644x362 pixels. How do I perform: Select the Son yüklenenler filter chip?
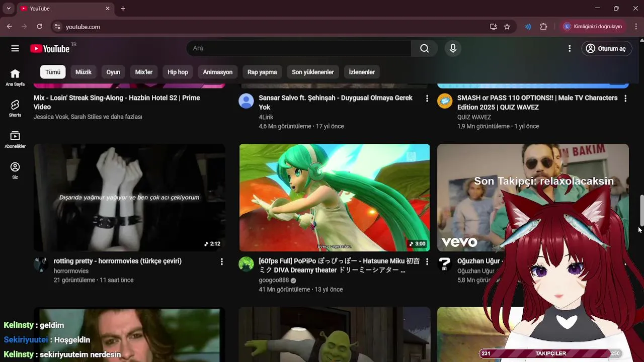point(313,72)
